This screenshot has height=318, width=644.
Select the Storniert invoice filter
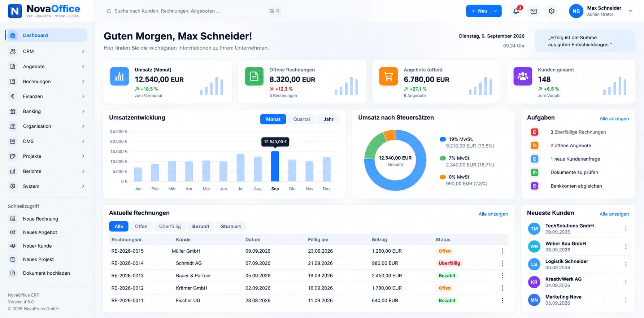click(x=231, y=226)
